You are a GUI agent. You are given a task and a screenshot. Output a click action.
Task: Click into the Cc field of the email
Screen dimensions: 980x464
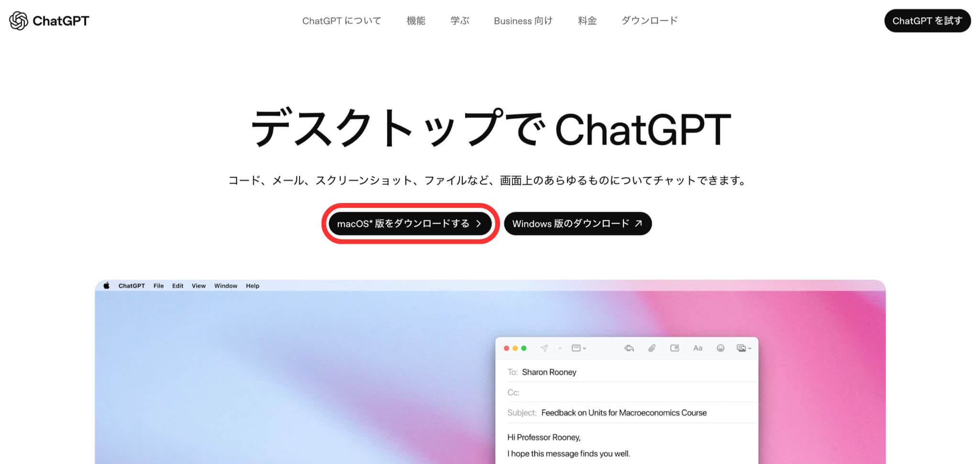pos(632,393)
